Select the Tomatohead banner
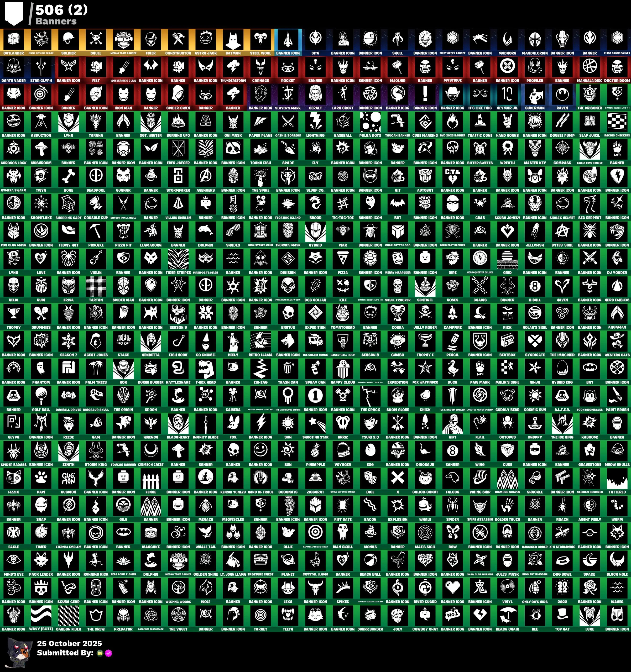631x672 pixels. coord(343,313)
